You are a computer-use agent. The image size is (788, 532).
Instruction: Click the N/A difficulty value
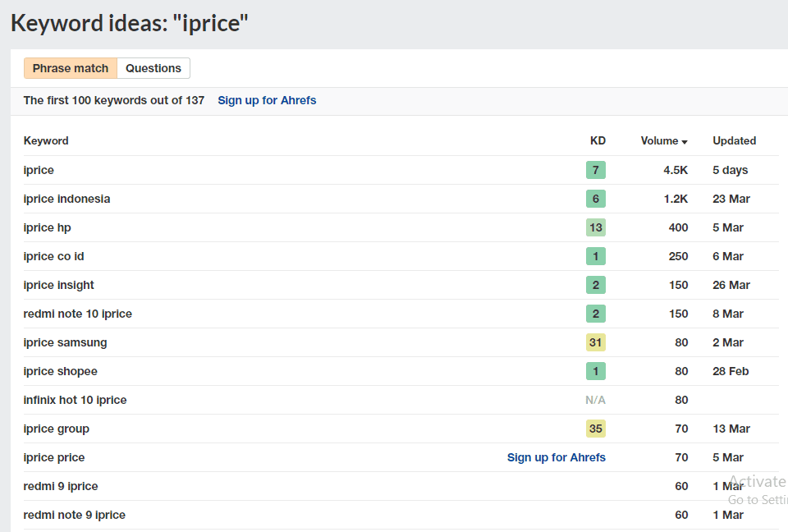coord(595,400)
